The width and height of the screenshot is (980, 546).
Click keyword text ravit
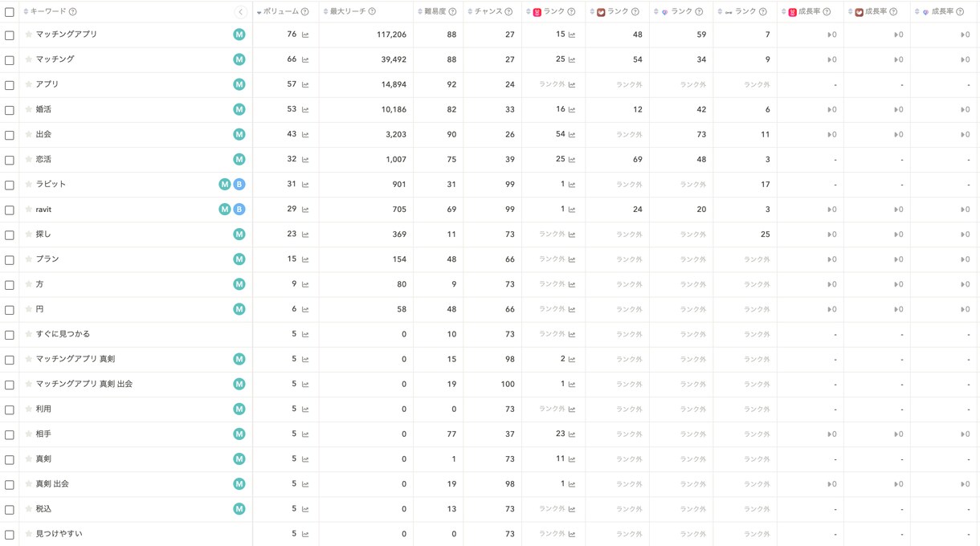click(x=43, y=210)
